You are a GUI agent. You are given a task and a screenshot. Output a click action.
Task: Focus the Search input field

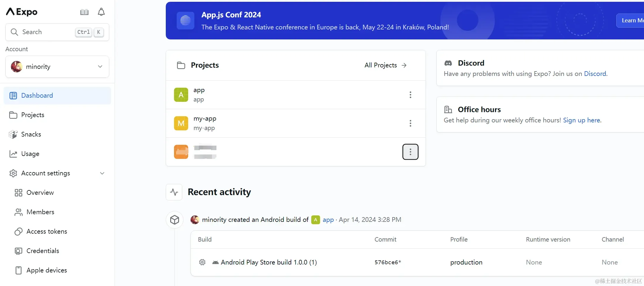[57, 32]
